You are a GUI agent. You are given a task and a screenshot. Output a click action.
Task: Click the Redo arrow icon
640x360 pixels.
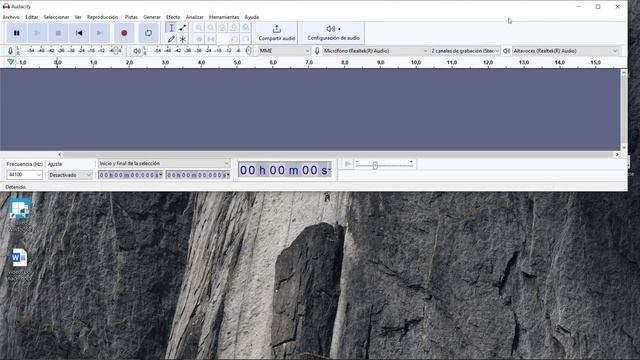click(245, 39)
